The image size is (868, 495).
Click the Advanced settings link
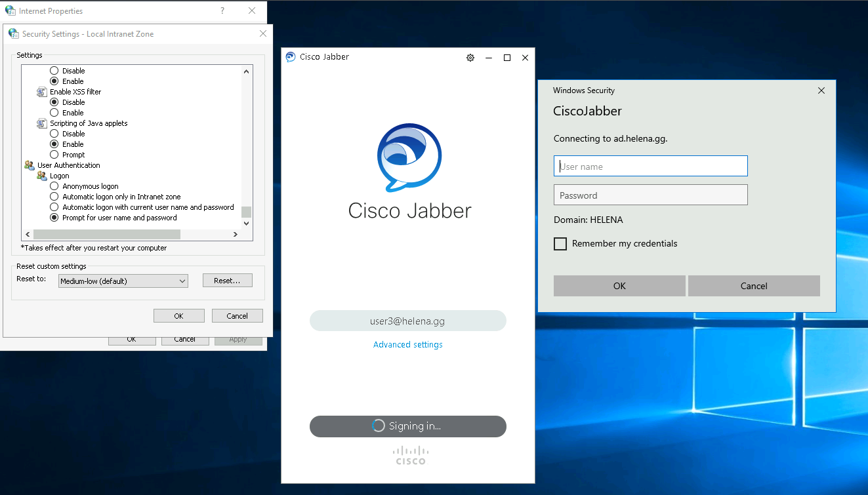point(407,345)
